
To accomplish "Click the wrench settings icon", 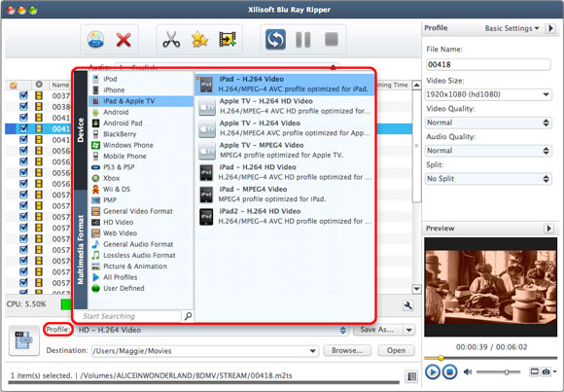I will click(x=407, y=305).
